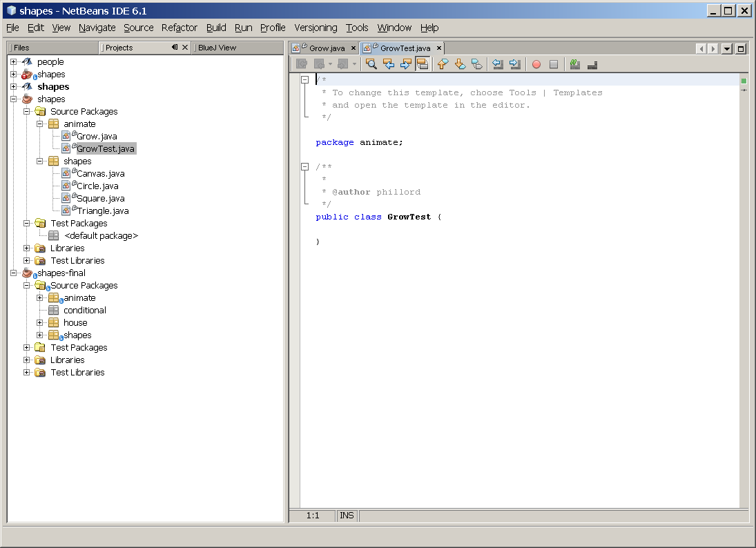Collapse the animate package under shapes
The height and width of the screenshot is (548, 756).
[40, 124]
